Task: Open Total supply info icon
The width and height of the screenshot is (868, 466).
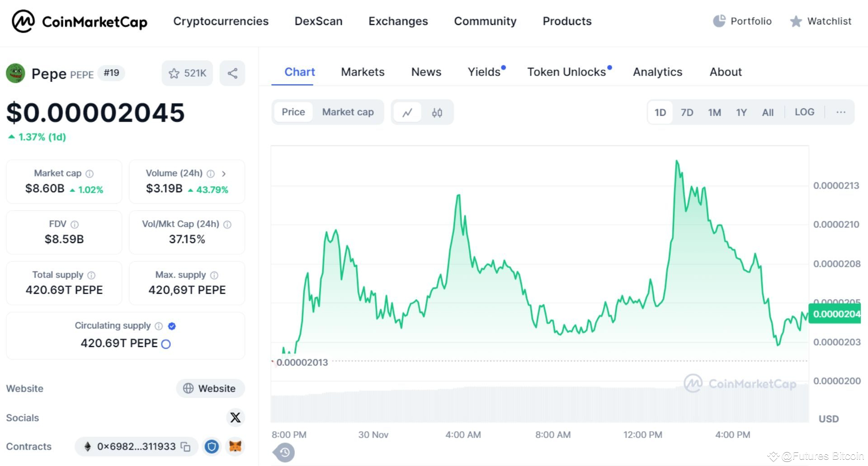Action: [91, 275]
